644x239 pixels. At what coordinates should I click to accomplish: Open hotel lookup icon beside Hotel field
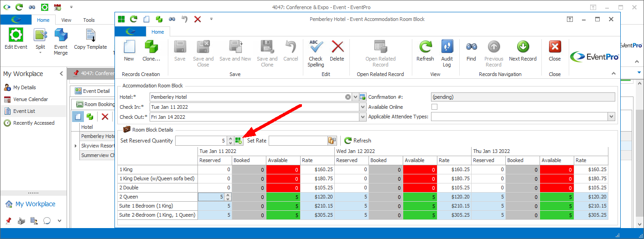363,97
